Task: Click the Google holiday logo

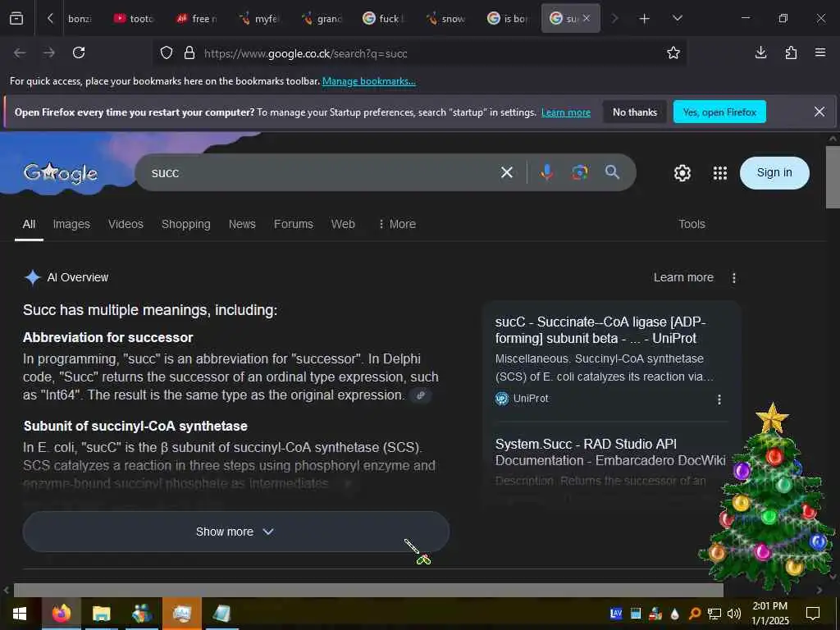Action: click(x=61, y=172)
